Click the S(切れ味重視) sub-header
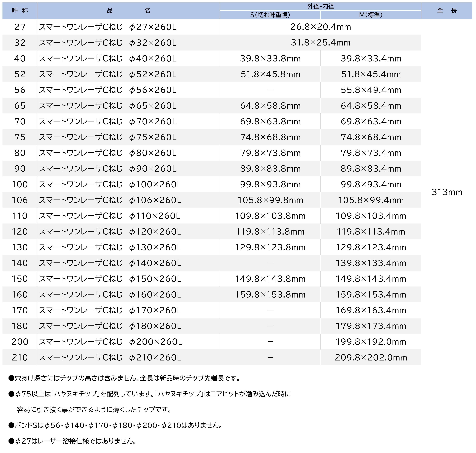 270,15
